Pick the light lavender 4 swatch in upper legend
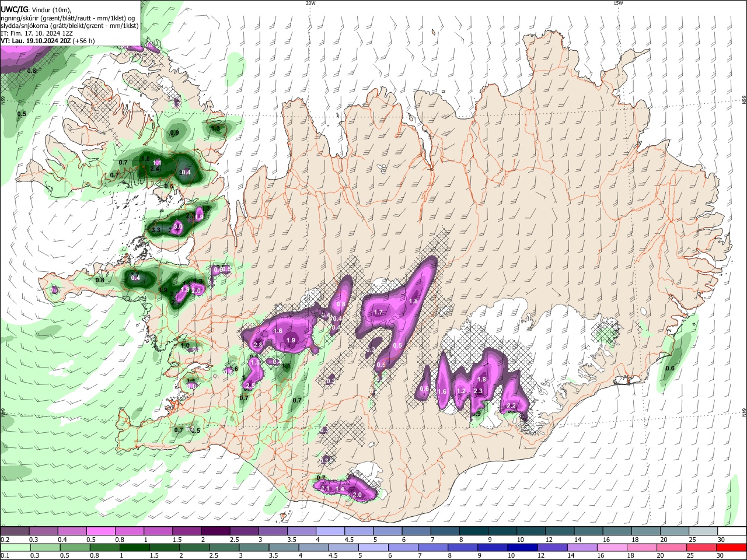This screenshot has height=560, width=747. click(x=330, y=531)
